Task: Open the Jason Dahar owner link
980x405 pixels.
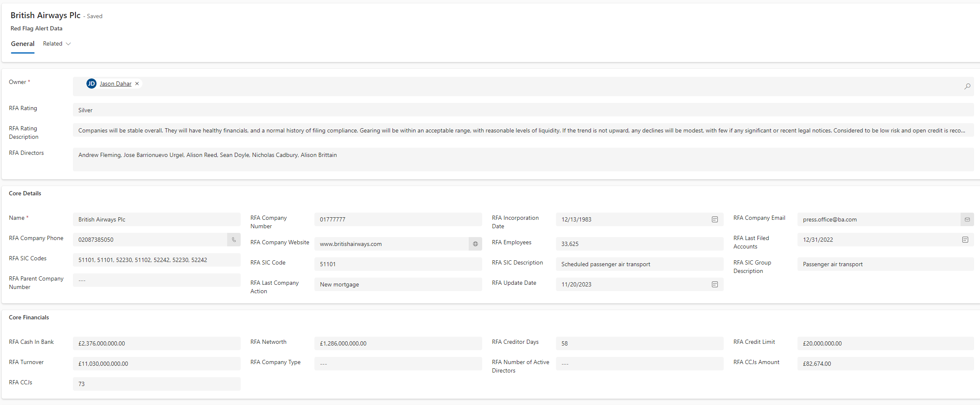Action: coord(115,84)
